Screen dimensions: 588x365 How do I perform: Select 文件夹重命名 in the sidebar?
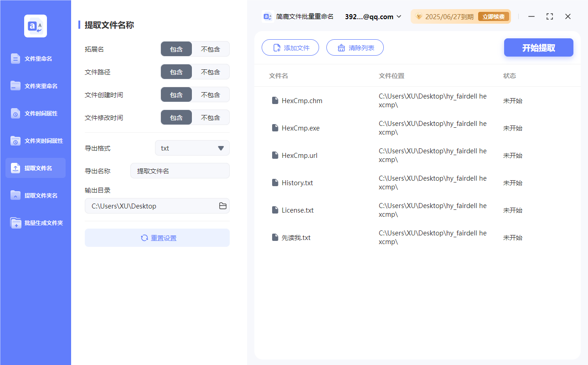pos(35,86)
